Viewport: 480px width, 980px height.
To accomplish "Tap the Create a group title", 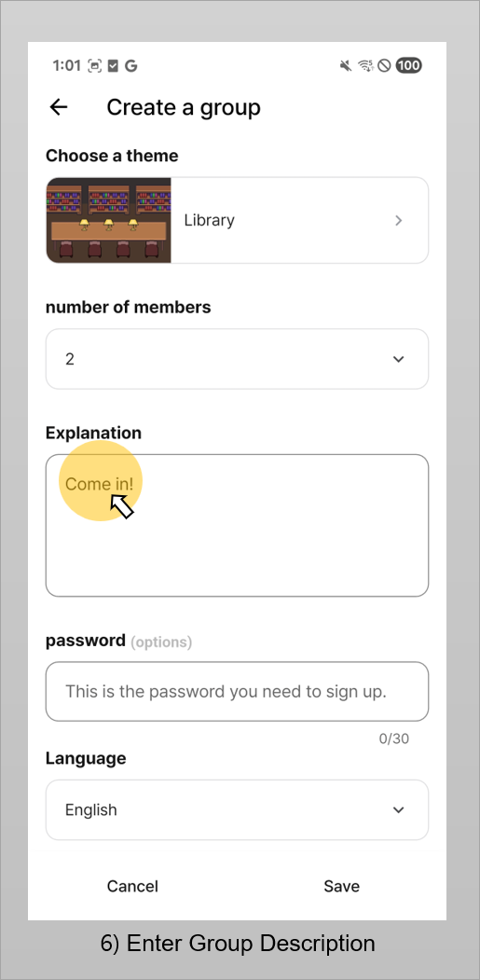I will click(x=183, y=107).
